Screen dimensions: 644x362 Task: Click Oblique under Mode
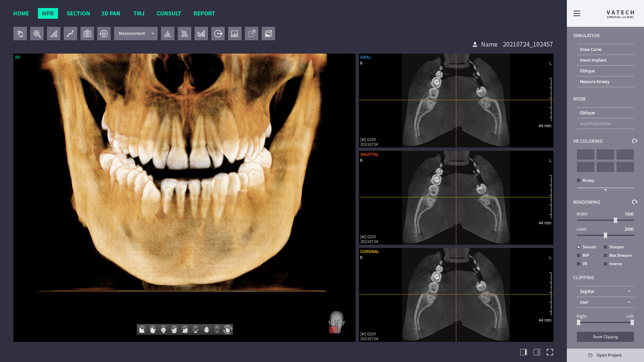[x=605, y=113]
